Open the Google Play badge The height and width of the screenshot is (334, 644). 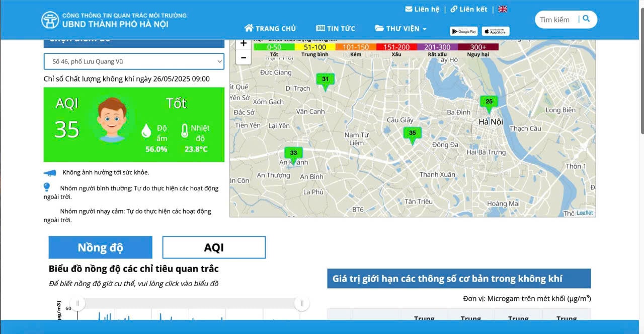click(463, 31)
